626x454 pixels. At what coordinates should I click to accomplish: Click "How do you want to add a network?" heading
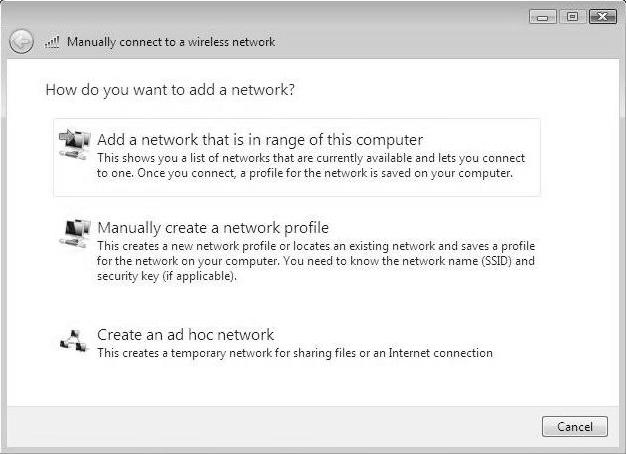click(170, 90)
